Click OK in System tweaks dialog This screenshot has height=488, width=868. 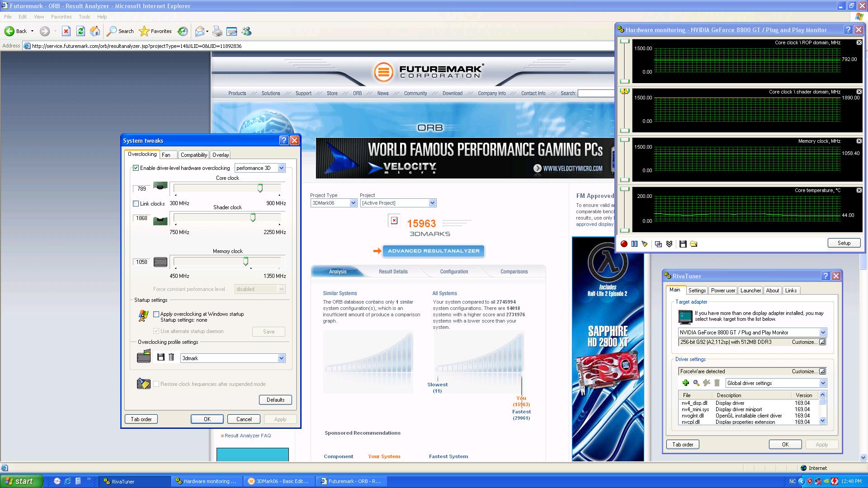pyautogui.click(x=207, y=419)
